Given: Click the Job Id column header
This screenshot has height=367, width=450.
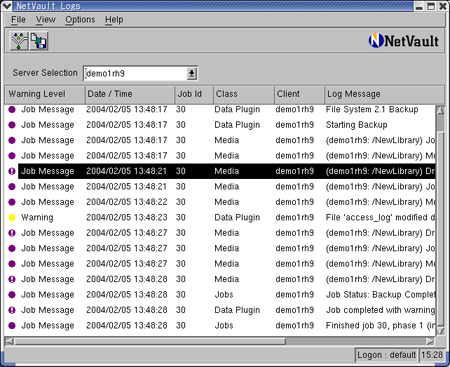Looking at the screenshot, I should pyautogui.click(x=194, y=94).
